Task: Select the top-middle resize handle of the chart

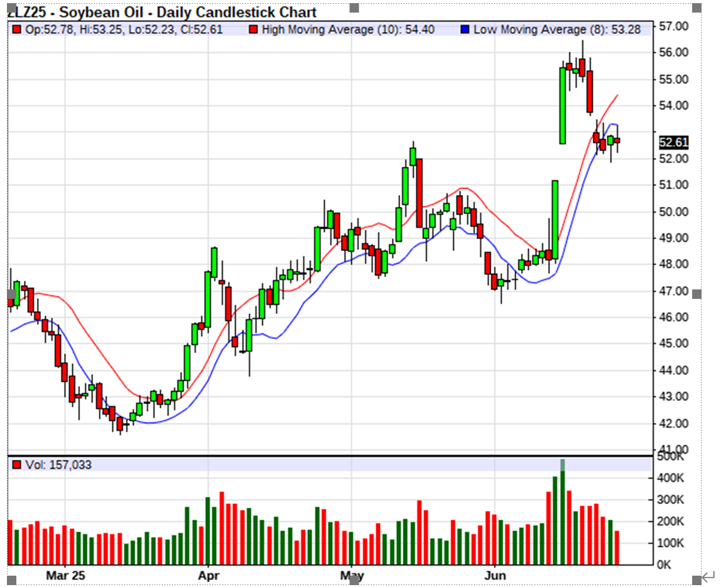Action: (354, 8)
